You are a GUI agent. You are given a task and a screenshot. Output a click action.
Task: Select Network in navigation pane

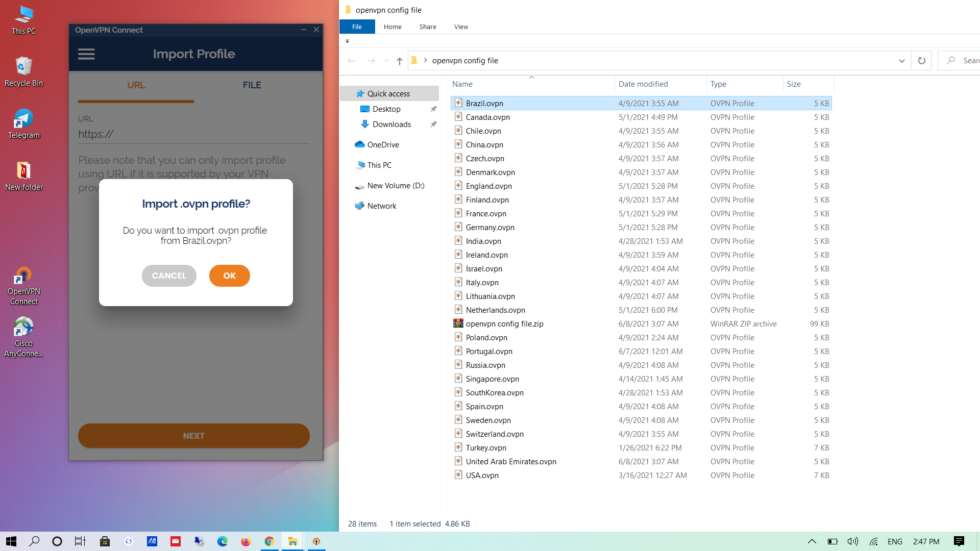382,206
